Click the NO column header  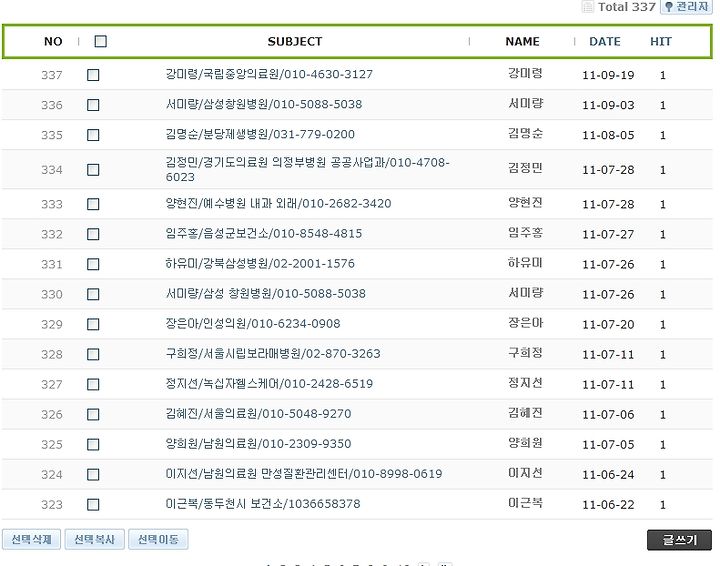[x=53, y=41]
